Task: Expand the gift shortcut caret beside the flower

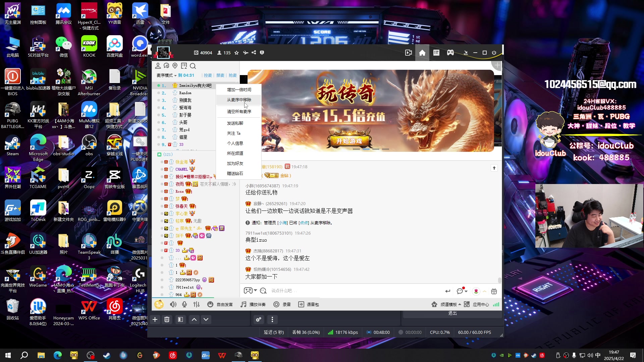Action: (x=485, y=291)
